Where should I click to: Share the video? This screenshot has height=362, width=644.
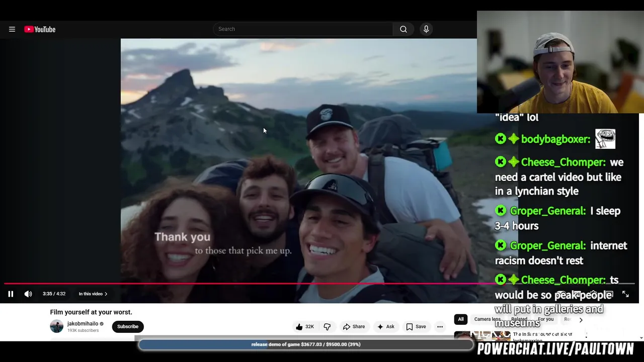(354, 326)
